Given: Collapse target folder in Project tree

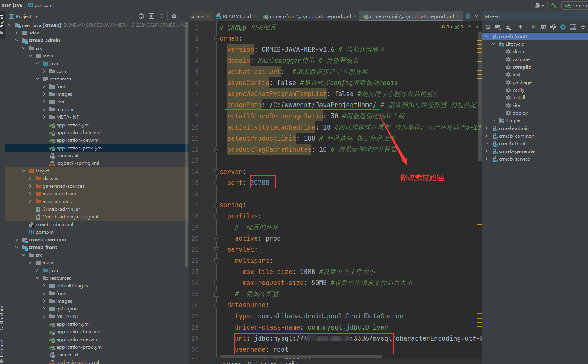Looking at the screenshot, I should [23, 171].
